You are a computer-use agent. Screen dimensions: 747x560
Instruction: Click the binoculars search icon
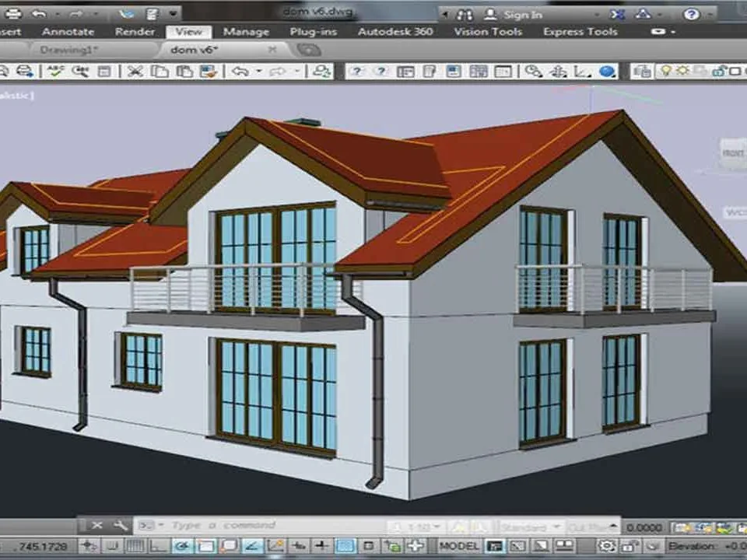pos(465,14)
